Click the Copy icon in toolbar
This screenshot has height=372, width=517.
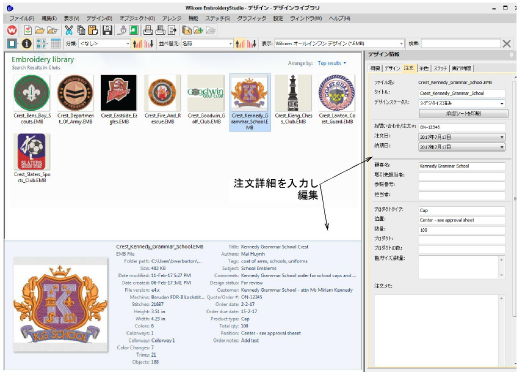click(x=81, y=30)
